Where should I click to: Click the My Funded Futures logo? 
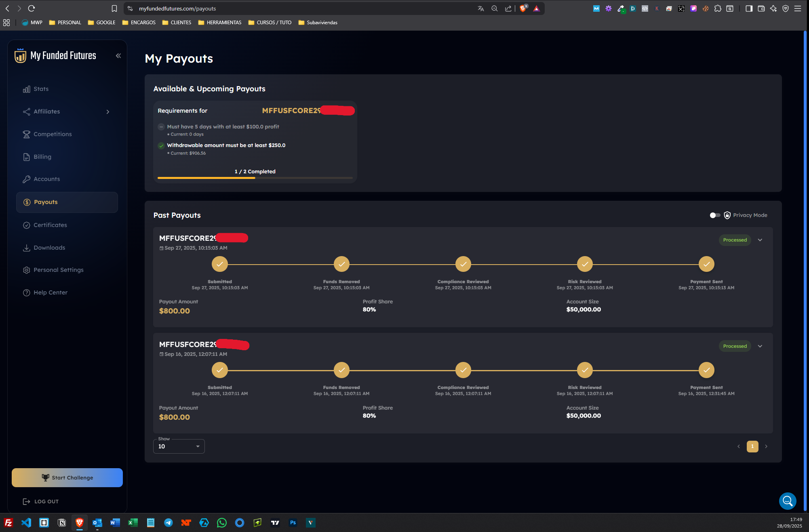(x=55, y=56)
